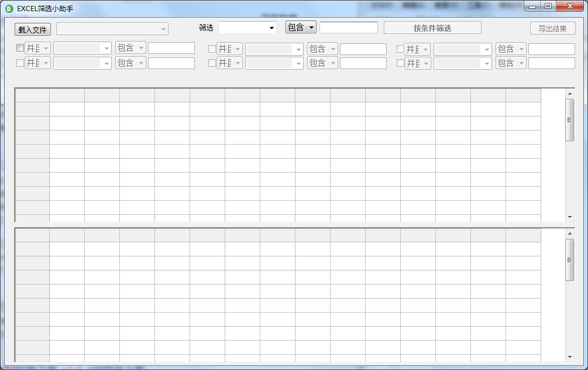The image size is (588, 370).
Task: Click the second value input in the left group
Action: 171,63
